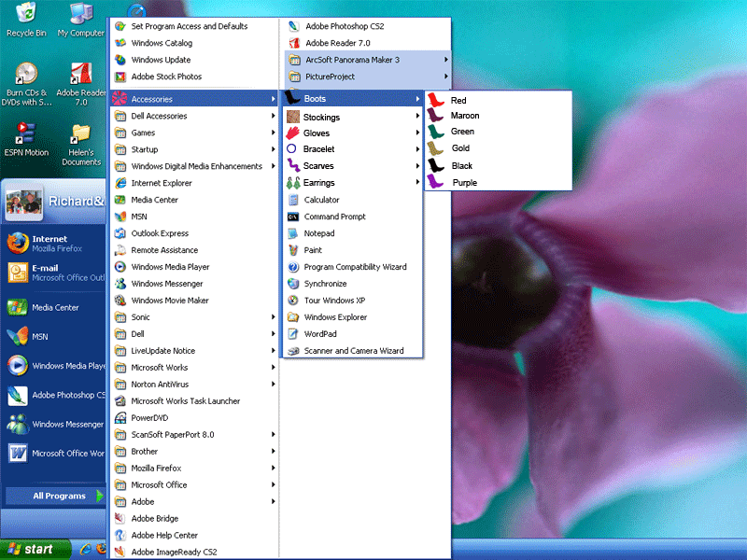Expand the PictureProject submenu arrow
This screenshot has height=560, width=747.
tap(446, 77)
